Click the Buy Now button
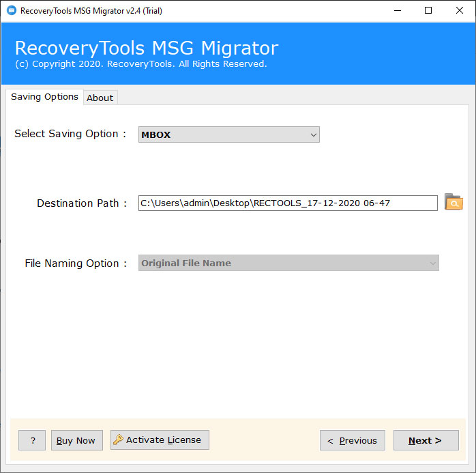476x473 pixels. 77,440
